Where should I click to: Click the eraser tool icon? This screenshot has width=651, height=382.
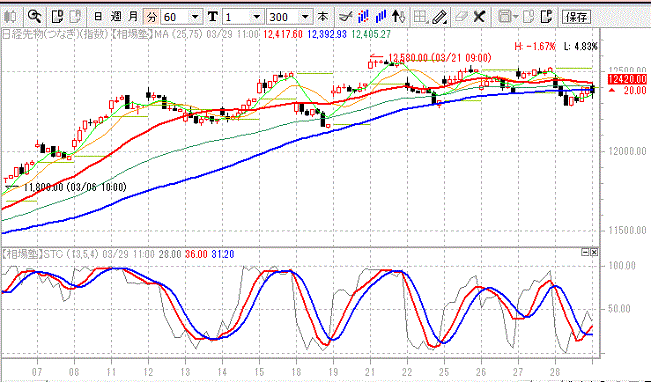461,17
